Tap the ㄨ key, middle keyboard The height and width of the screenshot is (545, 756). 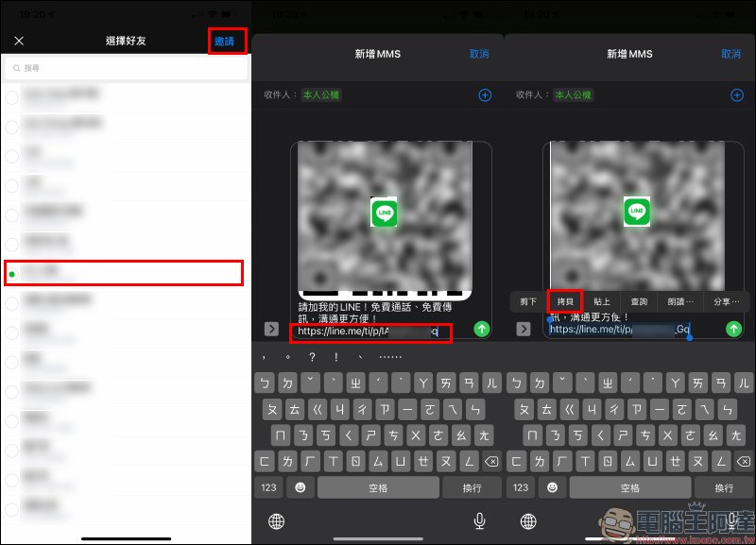[x=415, y=435]
